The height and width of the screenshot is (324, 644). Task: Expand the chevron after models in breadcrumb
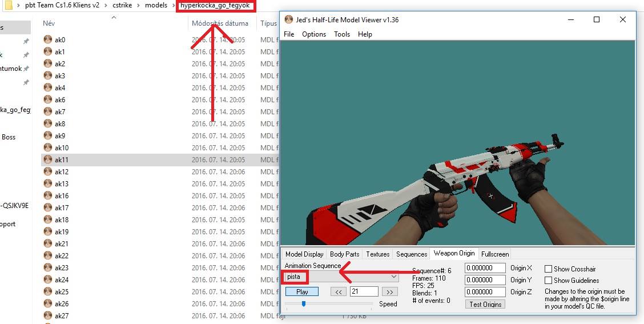[172, 5]
